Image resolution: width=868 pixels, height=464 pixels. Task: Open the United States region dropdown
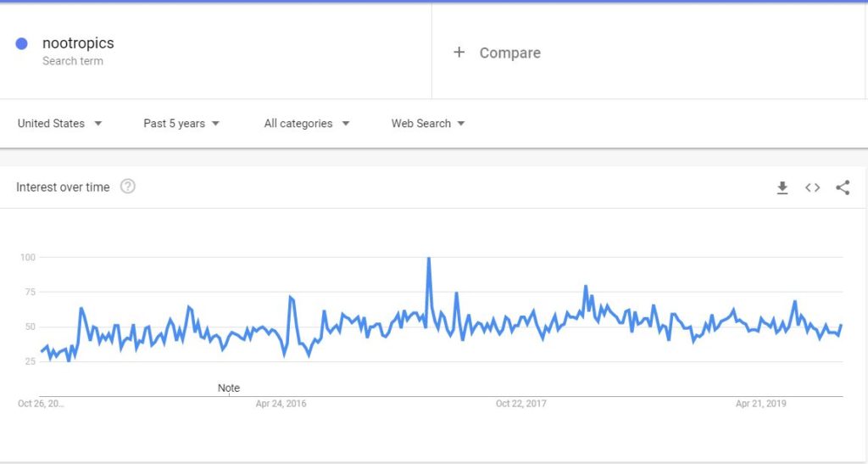(x=60, y=124)
